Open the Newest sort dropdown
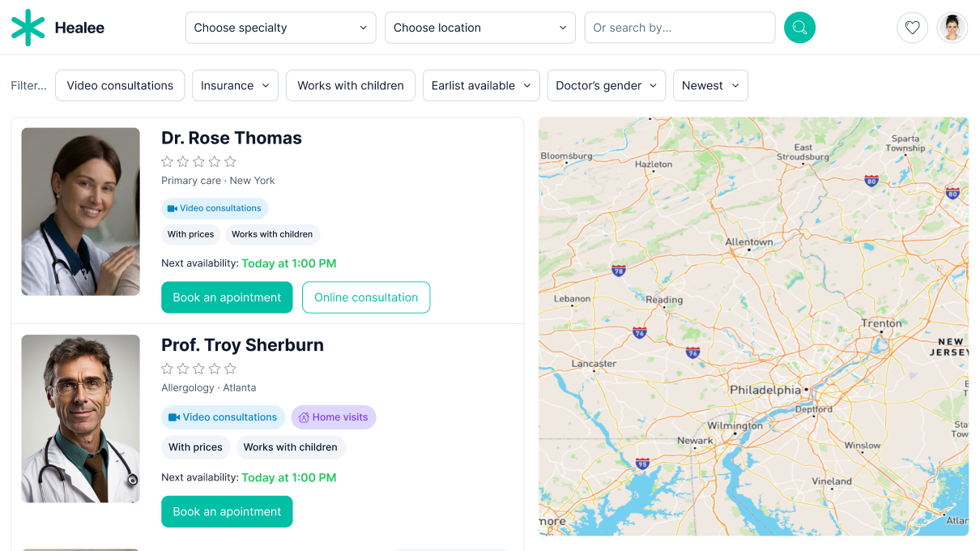Image resolution: width=980 pixels, height=551 pixels. point(709,86)
